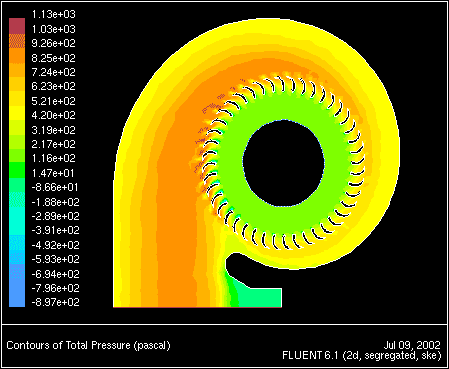Click the black circular hub at impeller center
The width and height of the screenshot is (449, 369).
(x=283, y=163)
